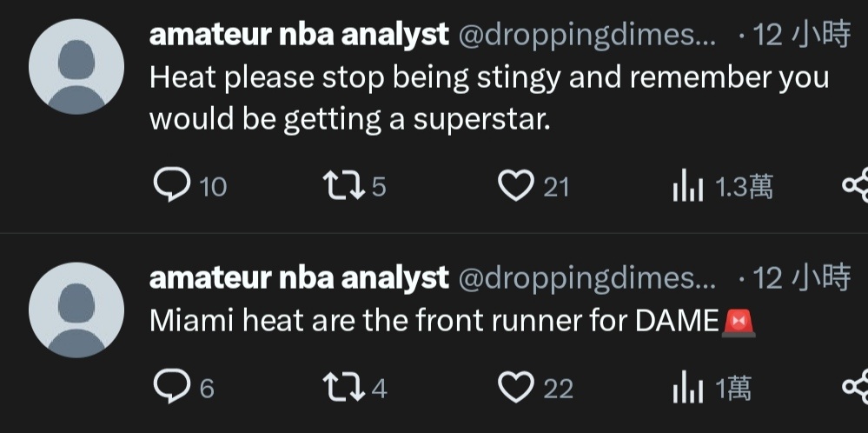
Task: View analytics icon showing 1.3萬 views
Action: pos(688,187)
